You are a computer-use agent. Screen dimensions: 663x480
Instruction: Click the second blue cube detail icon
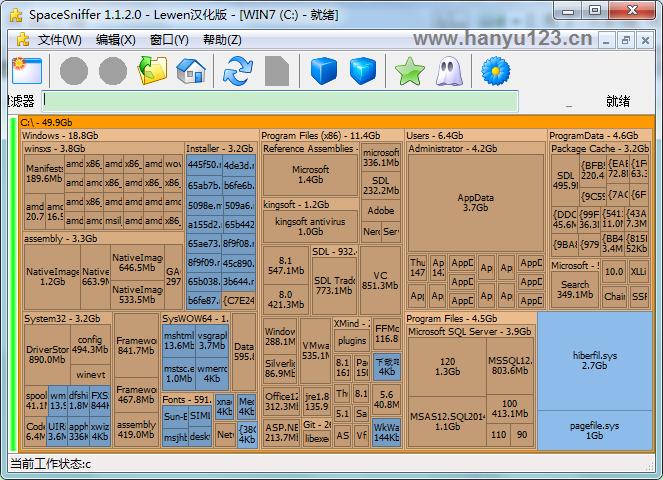click(x=363, y=71)
